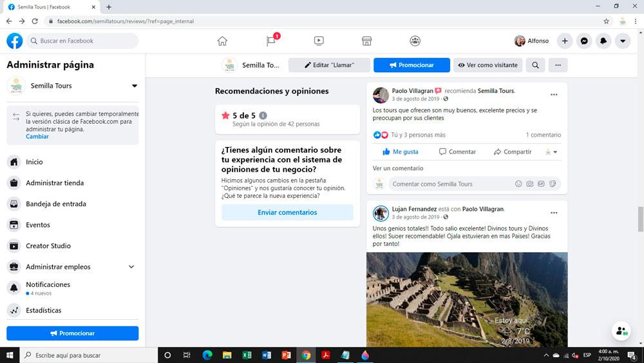Open the notifications bell in top bar

click(603, 41)
